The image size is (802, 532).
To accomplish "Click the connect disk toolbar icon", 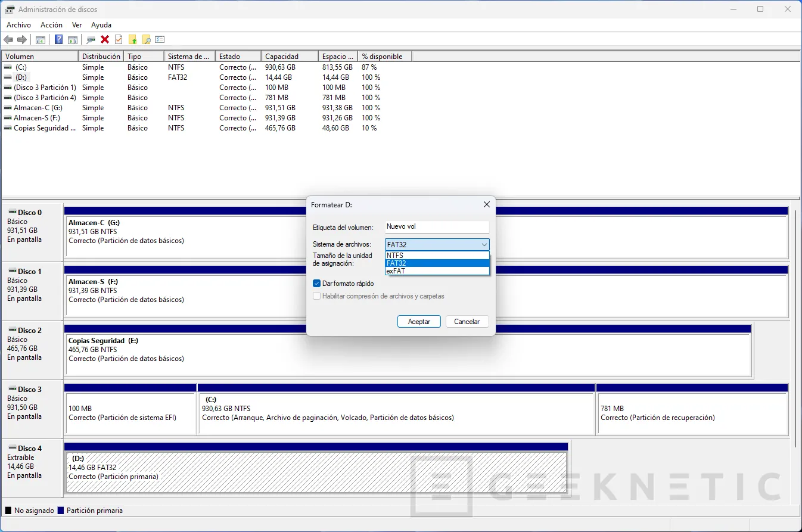I will click(91, 40).
